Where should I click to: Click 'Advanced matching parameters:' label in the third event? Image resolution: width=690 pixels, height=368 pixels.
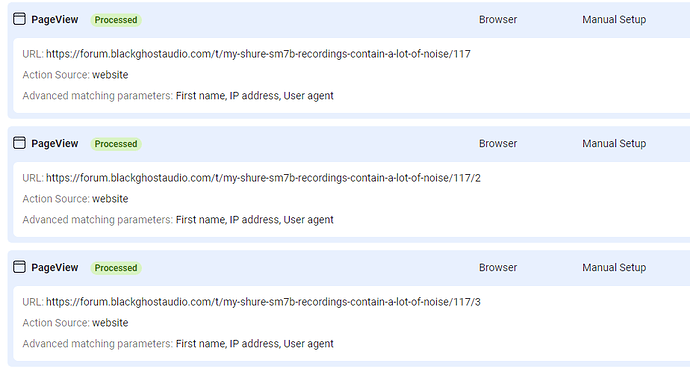tap(98, 344)
